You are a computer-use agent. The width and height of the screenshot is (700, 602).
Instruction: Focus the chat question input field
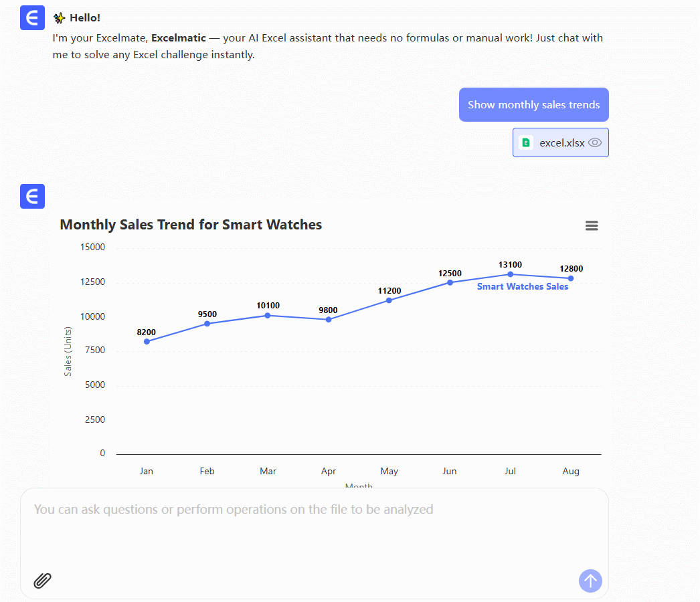315,528
